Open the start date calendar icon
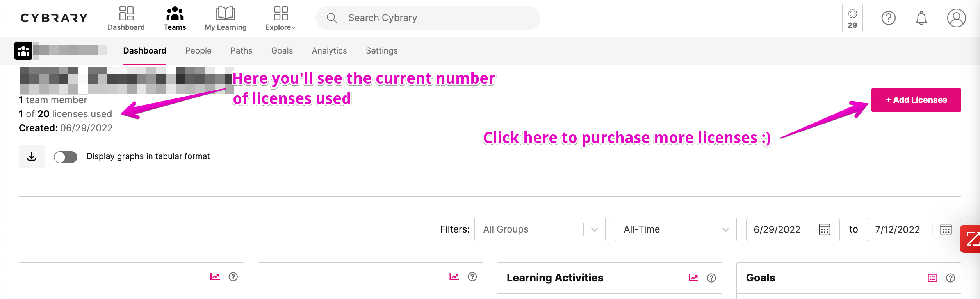Screen dimensions: 980x299 (x=824, y=229)
